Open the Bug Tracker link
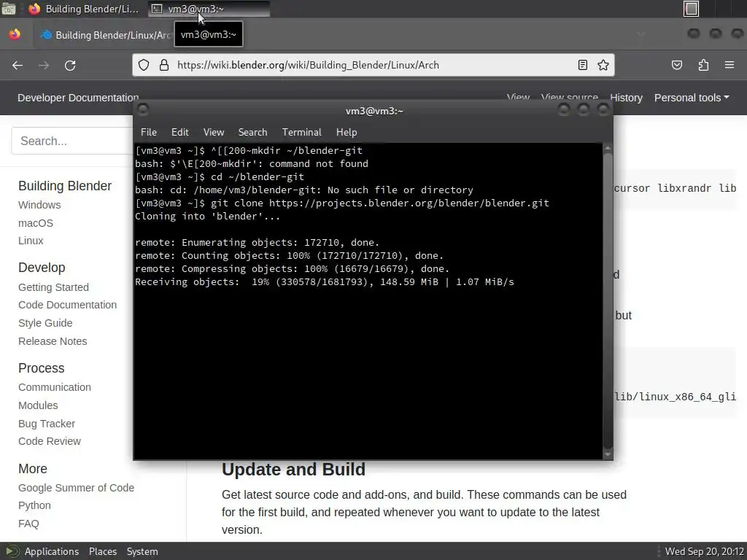 coord(47,424)
